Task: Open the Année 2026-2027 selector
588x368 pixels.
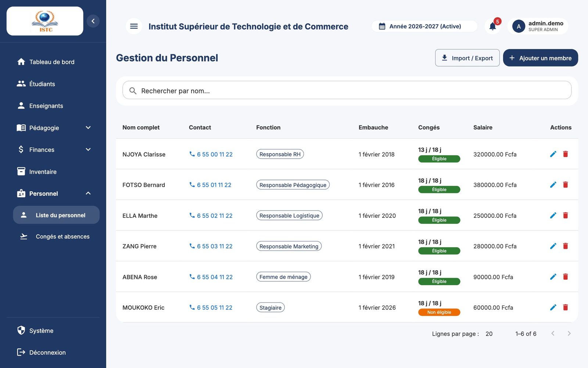Action: [x=424, y=26]
